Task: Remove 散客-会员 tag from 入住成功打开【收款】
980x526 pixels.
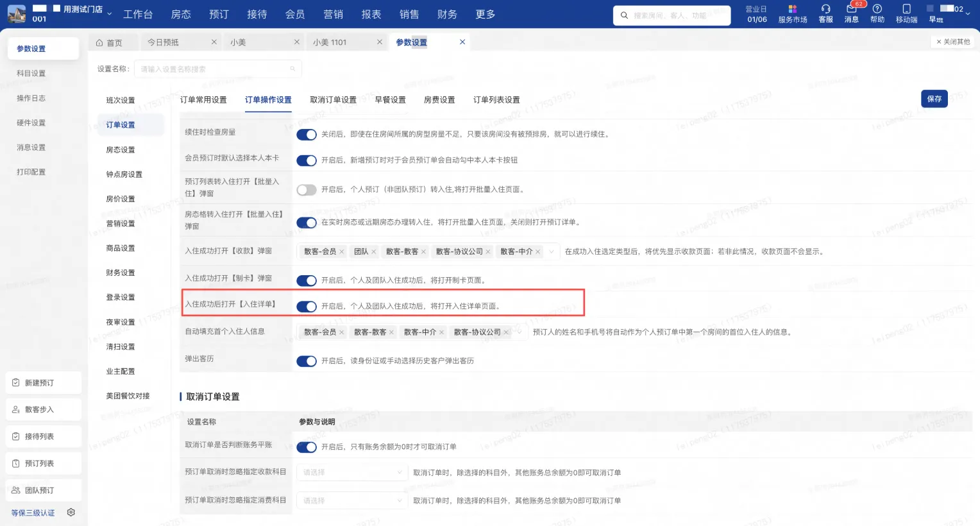Action: pos(342,252)
